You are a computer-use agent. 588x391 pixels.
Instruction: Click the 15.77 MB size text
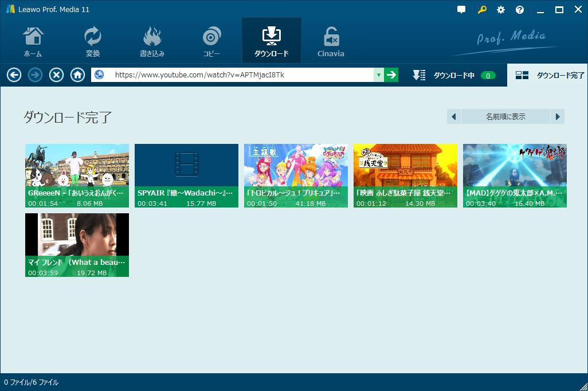(x=201, y=204)
